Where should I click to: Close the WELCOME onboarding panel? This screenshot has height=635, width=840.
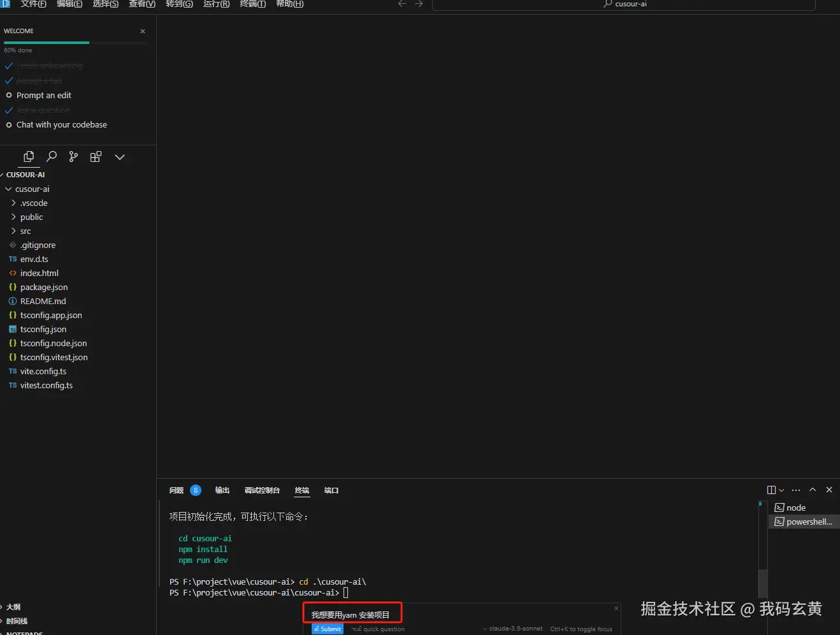tap(143, 31)
